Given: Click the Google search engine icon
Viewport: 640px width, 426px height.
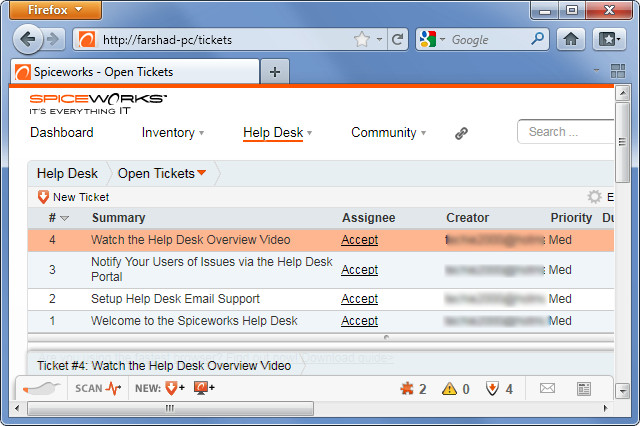Looking at the screenshot, I should pyautogui.click(x=428, y=40).
